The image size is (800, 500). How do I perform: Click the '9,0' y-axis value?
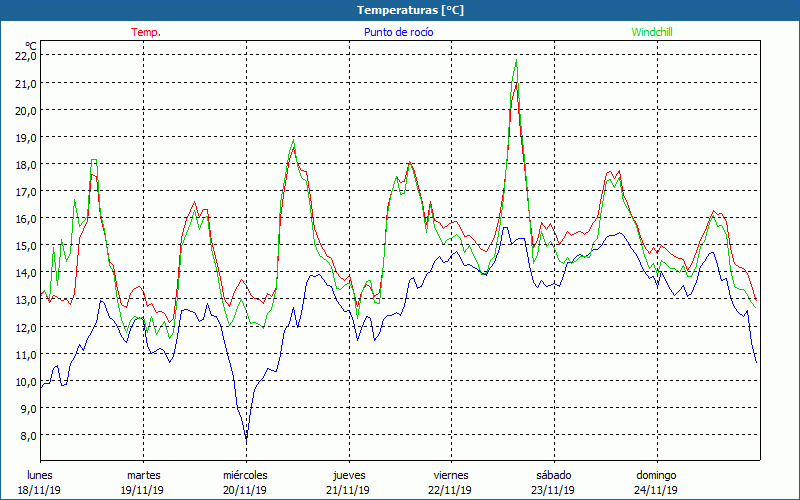coord(29,408)
